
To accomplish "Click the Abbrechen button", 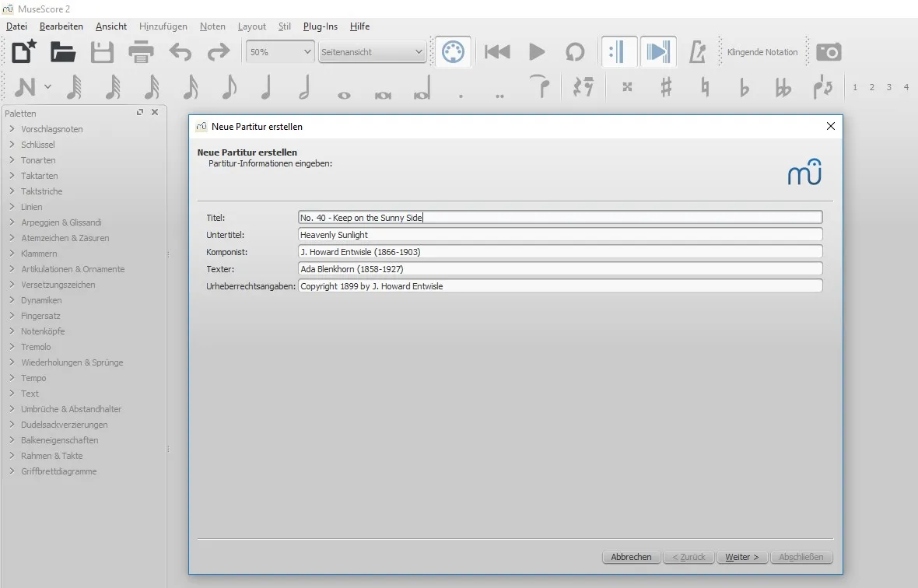I will click(x=631, y=557).
